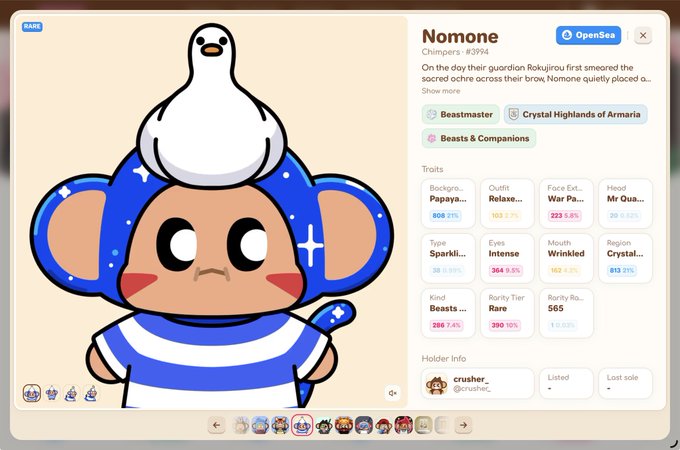Select the currently highlighted Nomone strip thumbnail
This screenshot has width=680, height=450.
(x=302, y=425)
